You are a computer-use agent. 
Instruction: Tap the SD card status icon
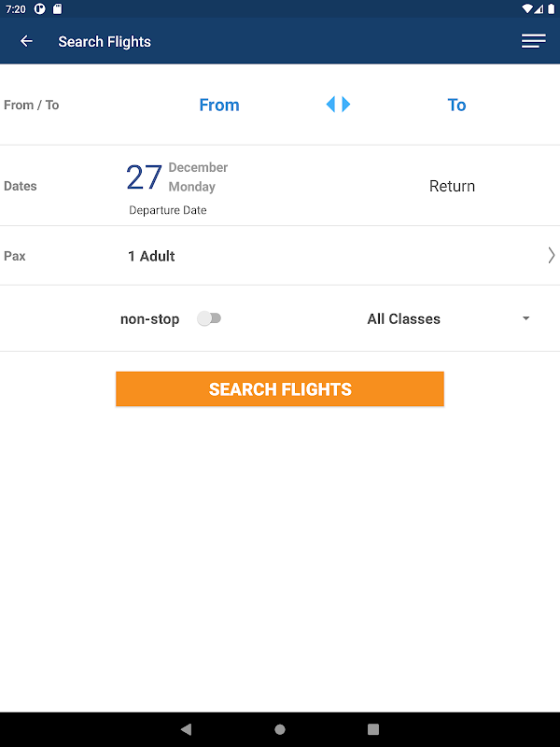[x=57, y=9]
